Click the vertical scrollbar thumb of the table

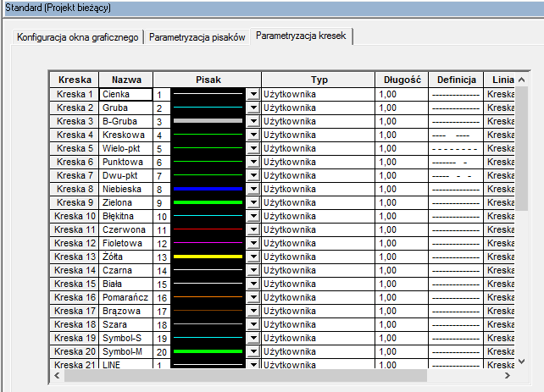(521, 148)
